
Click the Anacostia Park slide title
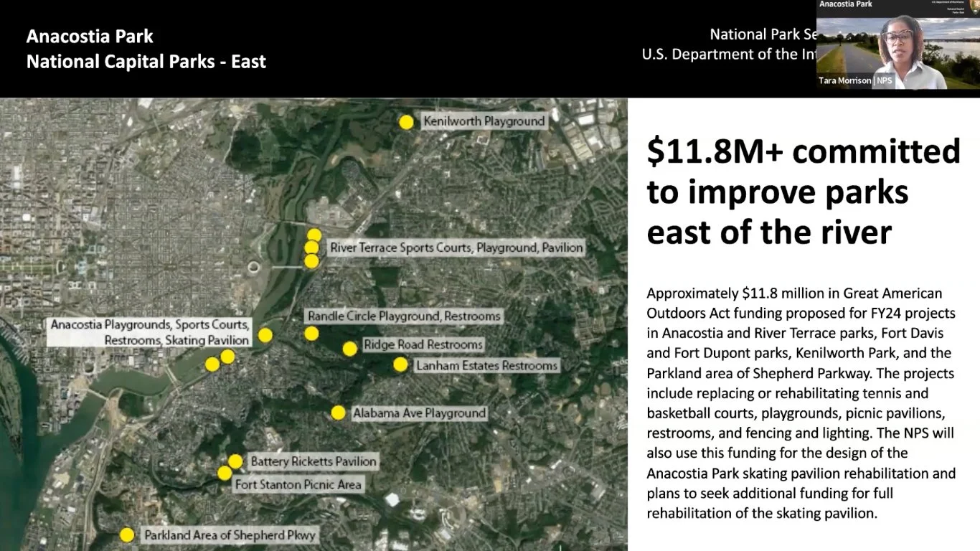click(90, 36)
